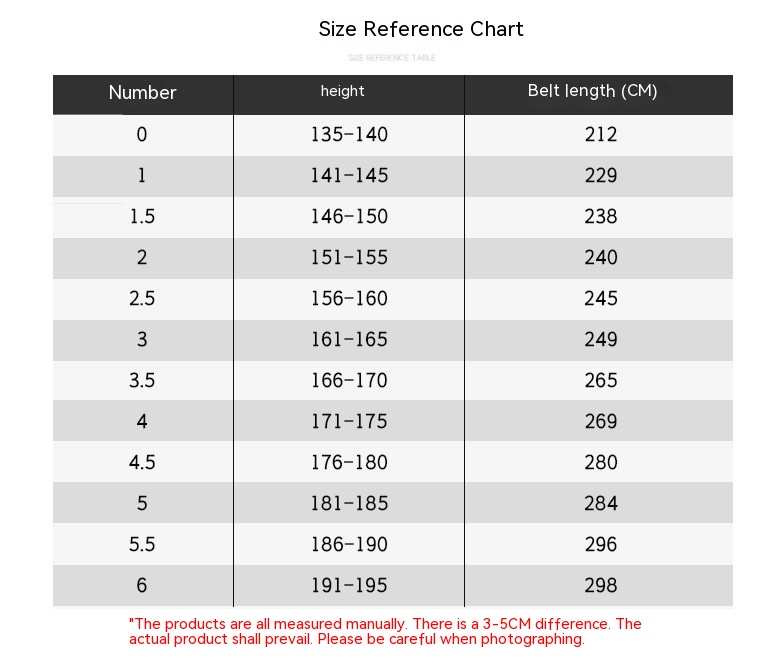
Task: Select belt length value 240
Action: 601,257
